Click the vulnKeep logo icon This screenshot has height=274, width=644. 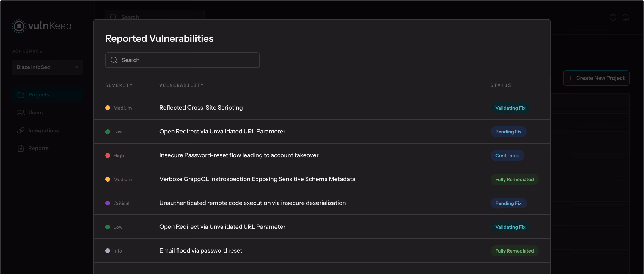click(19, 26)
